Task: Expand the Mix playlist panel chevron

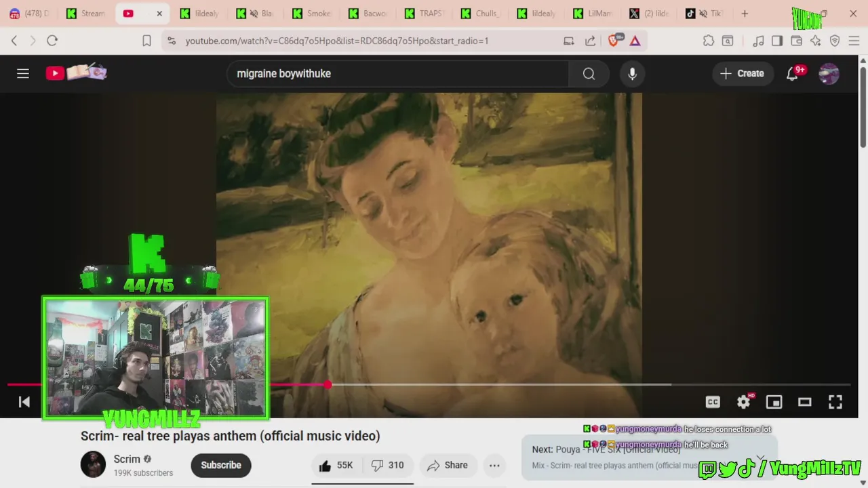Action: [x=760, y=459]
